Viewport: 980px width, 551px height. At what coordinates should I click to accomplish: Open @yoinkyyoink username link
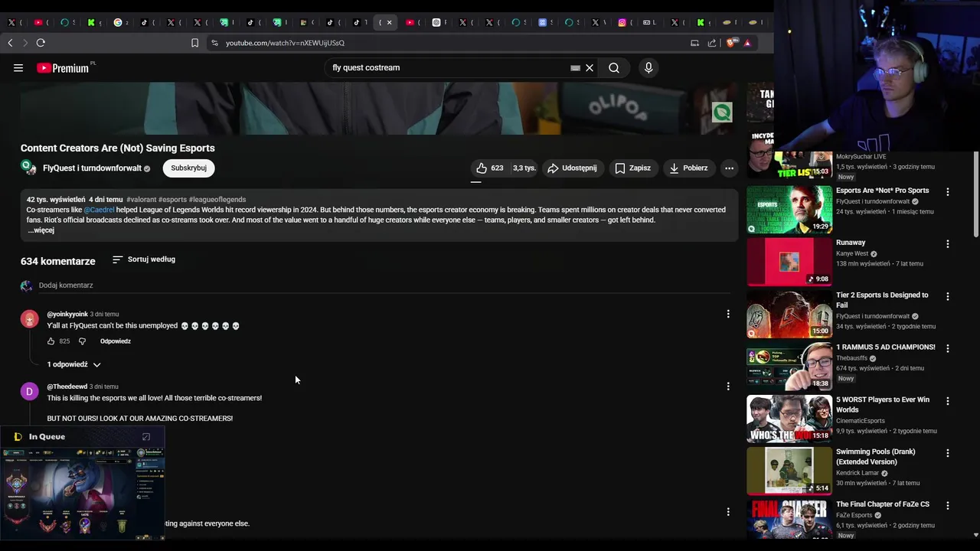click(x=67, y=314)
